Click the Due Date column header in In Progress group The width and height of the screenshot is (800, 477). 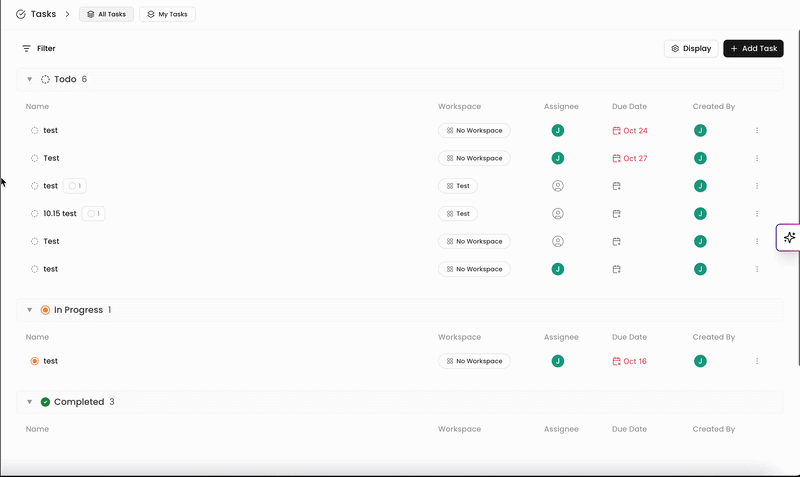(x=629, y=337)
